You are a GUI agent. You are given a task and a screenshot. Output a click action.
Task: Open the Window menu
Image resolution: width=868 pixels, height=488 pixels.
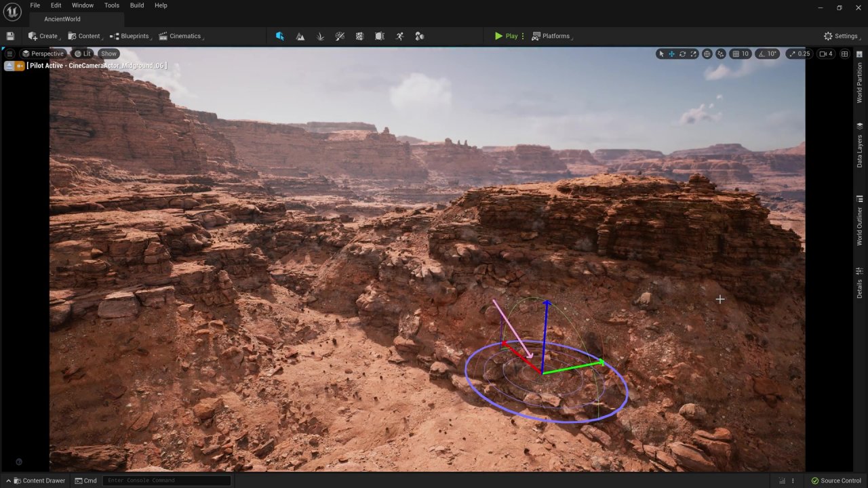click(x=83, y=5)
